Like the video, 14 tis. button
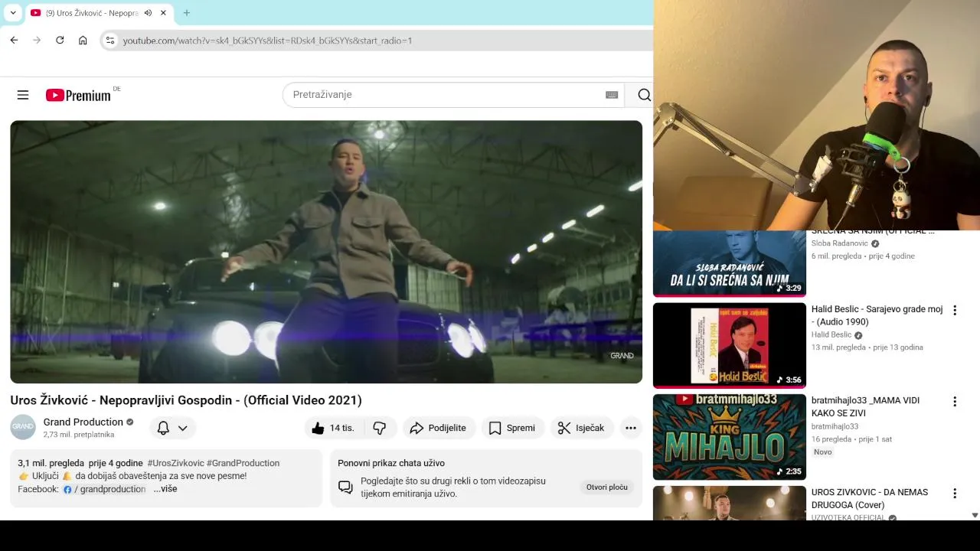Image resolution: width=980 pixels, height=551 pixels. pos(332,428)
